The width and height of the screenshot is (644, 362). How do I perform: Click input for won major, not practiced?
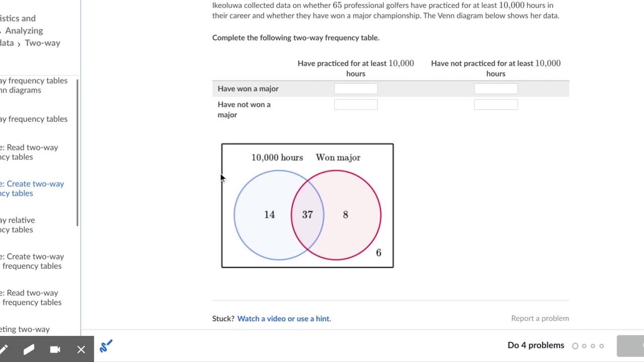pos(496,88)
